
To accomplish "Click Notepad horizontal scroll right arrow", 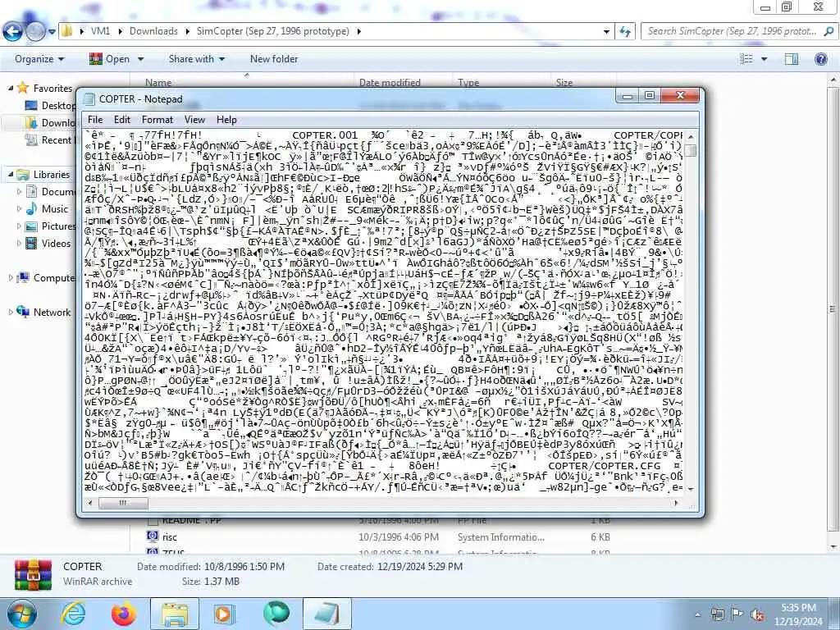I will pyautogui.click(x=676, y=503).
